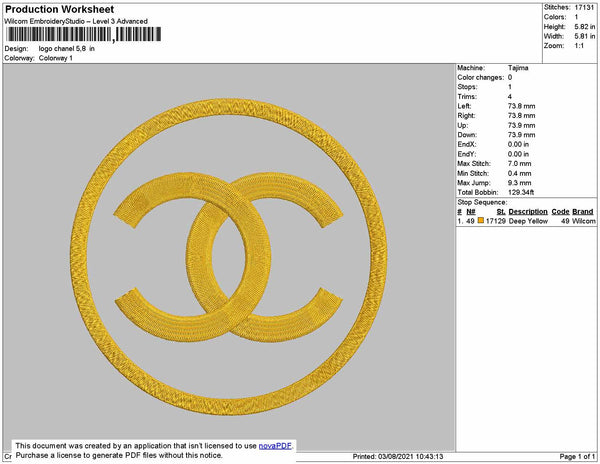Click the design barcode in header
Viewport: 600px width, 464px height.
click(83, 34)
